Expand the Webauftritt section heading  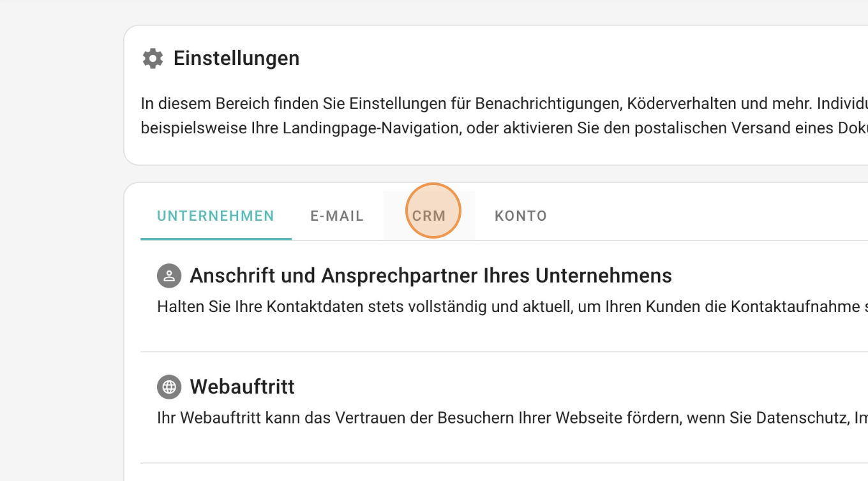(242, 387)
